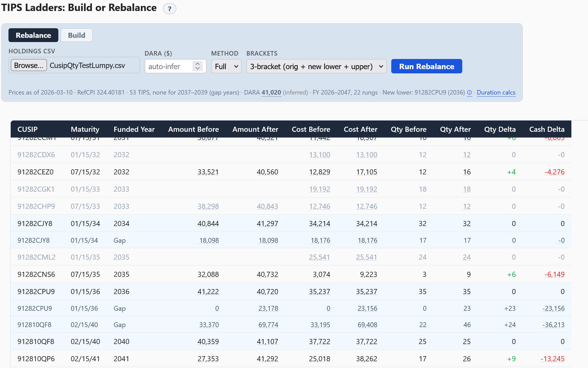Click the help question mark icon
This screenshot has height=368, width=588.
coord(169,9)
